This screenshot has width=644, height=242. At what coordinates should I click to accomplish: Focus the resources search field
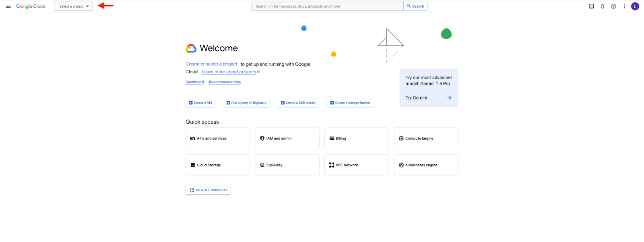pos(328,6)
